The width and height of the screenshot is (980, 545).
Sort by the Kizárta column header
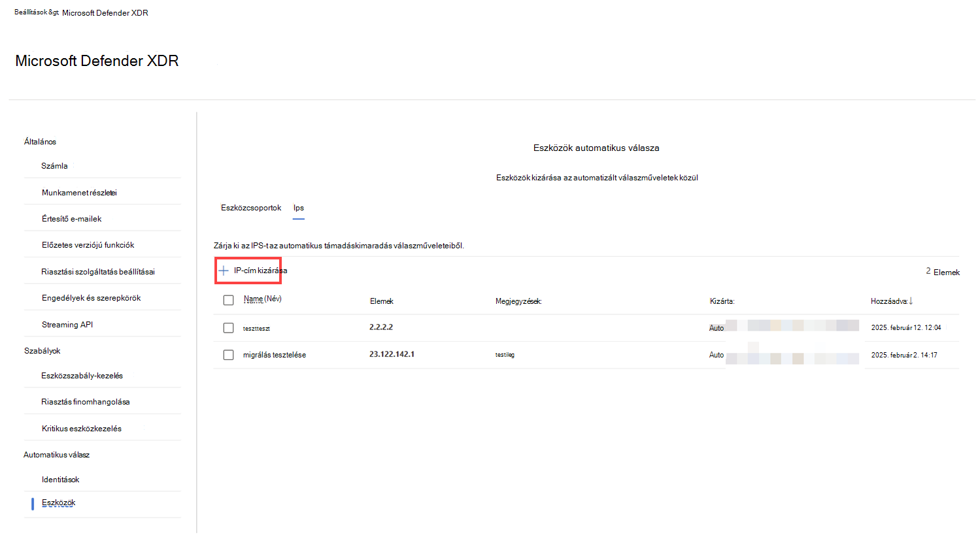click(722, 301)
